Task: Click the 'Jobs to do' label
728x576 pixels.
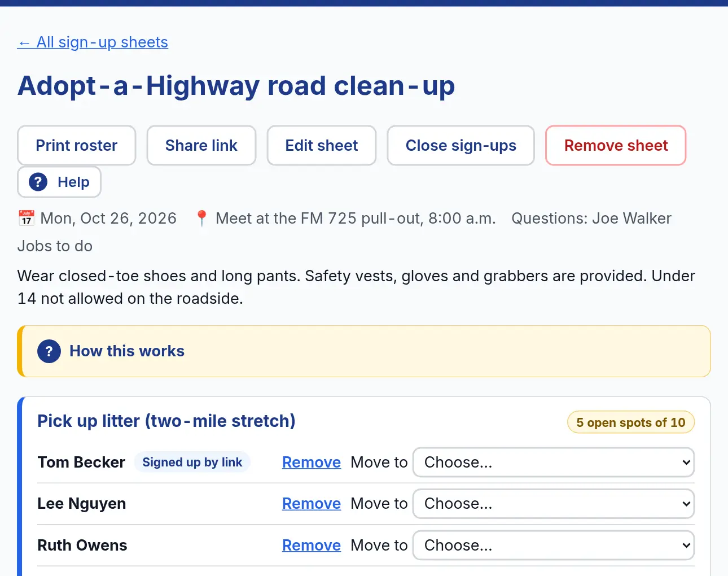Action: [55, 246]
